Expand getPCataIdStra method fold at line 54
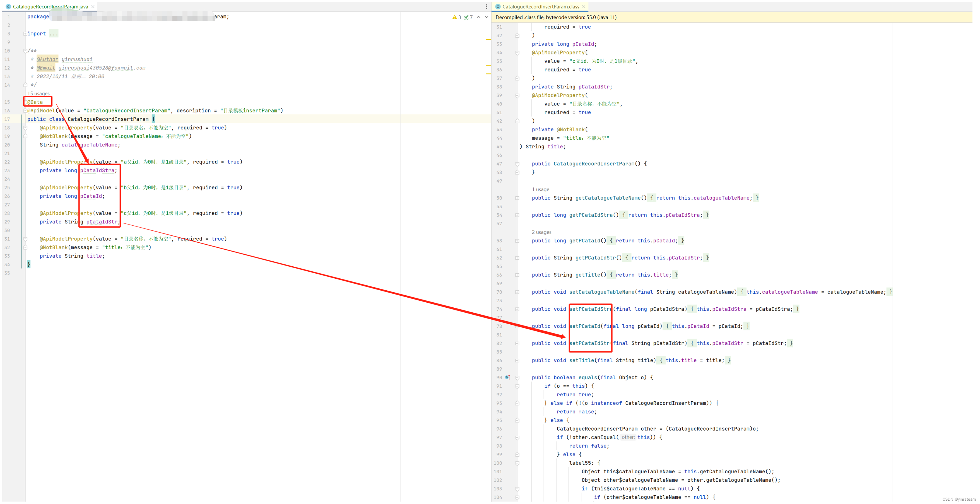Screen dimensions: 980x504 tap(517, 215)
